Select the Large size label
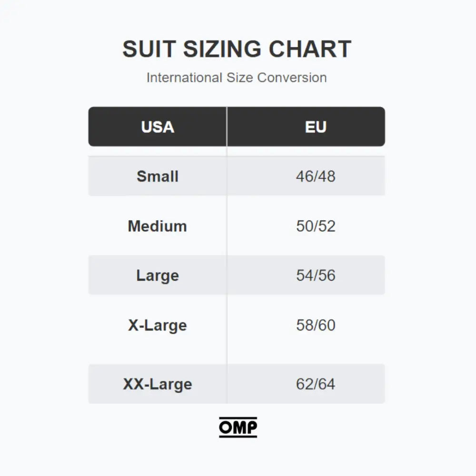The height and width of the screenshot is (476, 476). 158,275
